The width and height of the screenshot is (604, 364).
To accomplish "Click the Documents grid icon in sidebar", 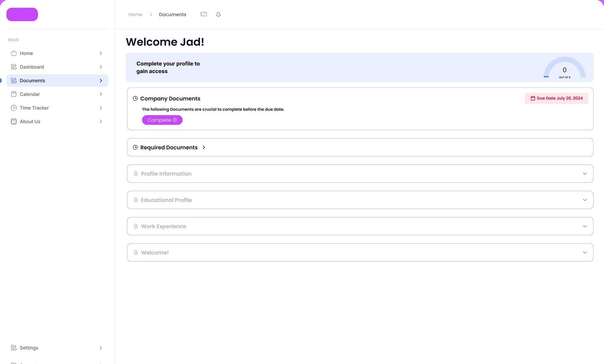I will [x=14, y=80].
